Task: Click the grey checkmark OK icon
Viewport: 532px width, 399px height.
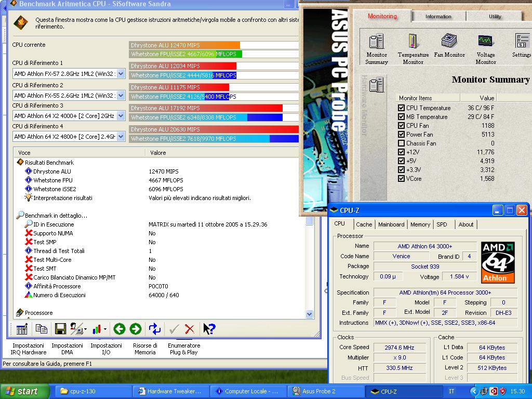Action: coord(174,329)
